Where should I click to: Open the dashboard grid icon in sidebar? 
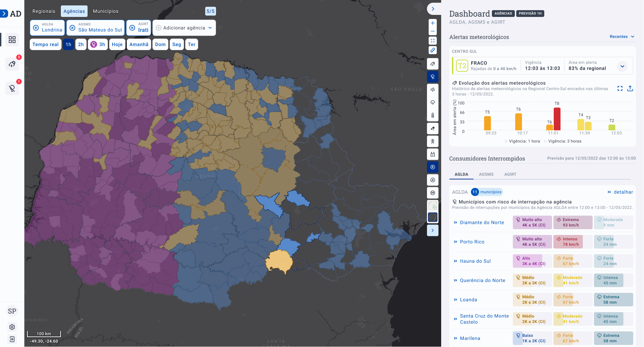tap(12, 40)
